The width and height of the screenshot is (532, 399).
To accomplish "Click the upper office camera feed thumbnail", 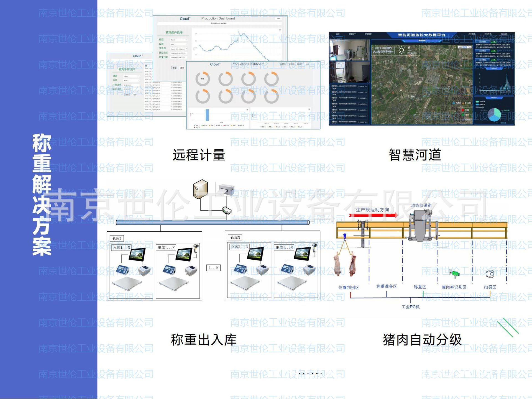I will [349, 50].
